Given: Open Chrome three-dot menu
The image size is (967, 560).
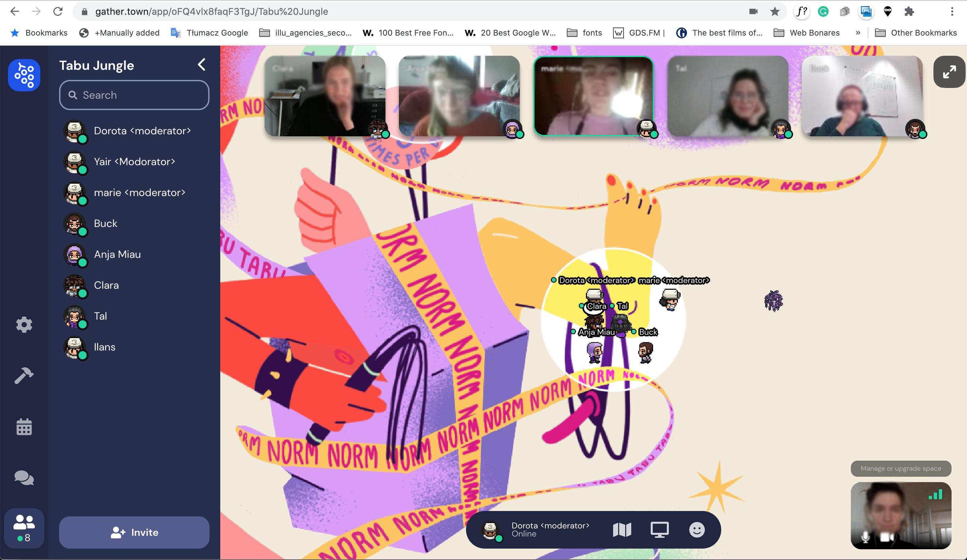Looking at the screenshot, I should [952, 11].
